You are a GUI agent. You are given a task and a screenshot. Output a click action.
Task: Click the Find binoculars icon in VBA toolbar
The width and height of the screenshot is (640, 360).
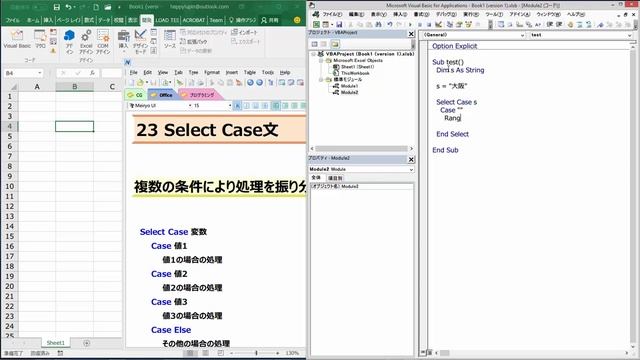(378, 24)
